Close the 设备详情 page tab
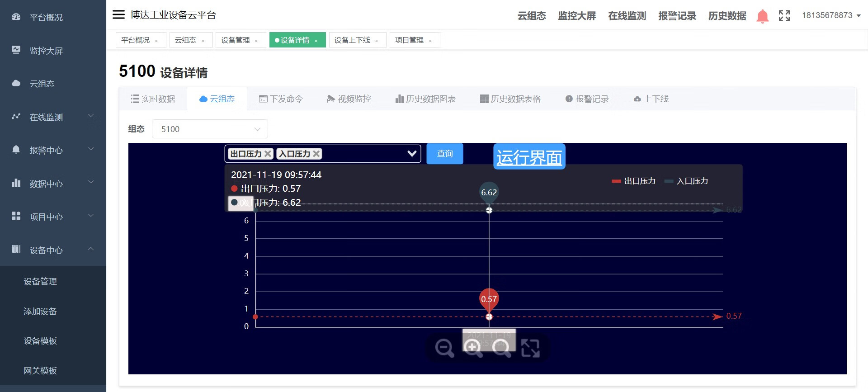 pyautogui.click(x=316, y=41)
